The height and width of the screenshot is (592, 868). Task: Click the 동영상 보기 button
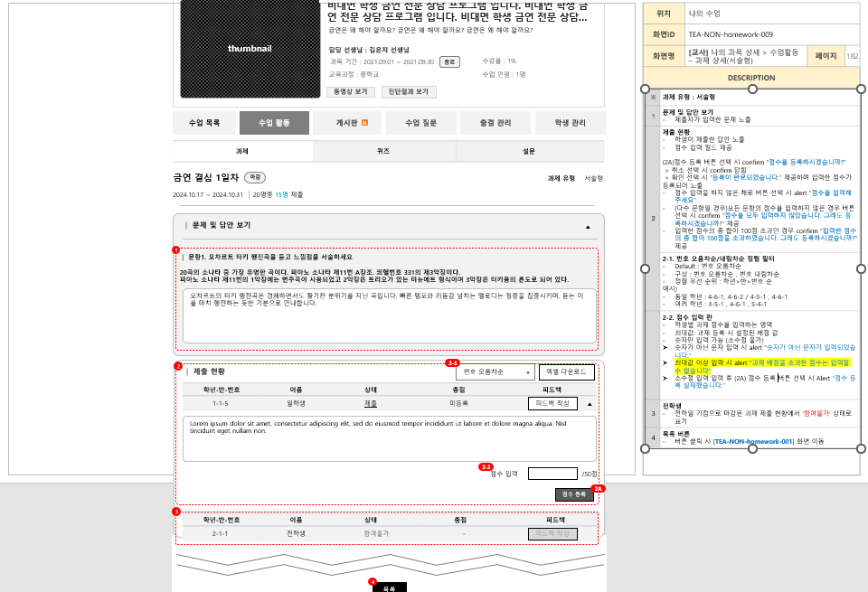350,91
